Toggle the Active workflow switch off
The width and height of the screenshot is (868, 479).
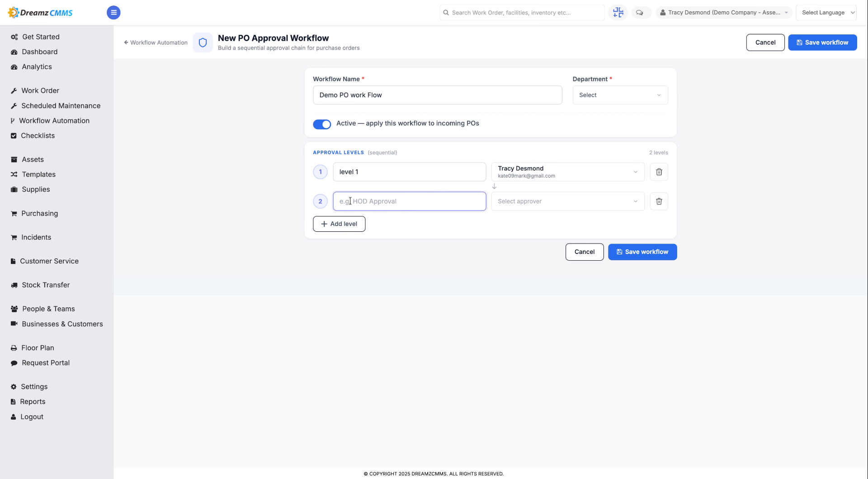pos(322,124)
